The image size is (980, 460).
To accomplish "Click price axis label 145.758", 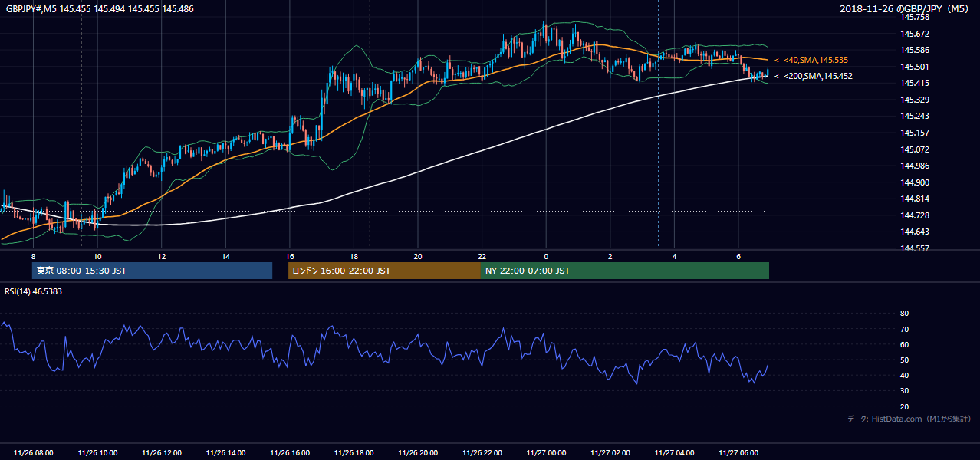I will click(x=913, y=17).
